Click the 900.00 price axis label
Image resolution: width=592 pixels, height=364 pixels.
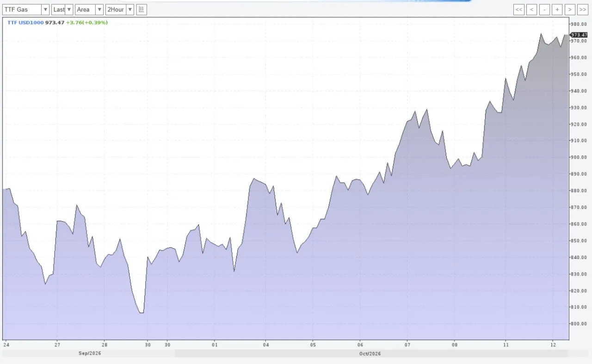(x=579, y=157)
